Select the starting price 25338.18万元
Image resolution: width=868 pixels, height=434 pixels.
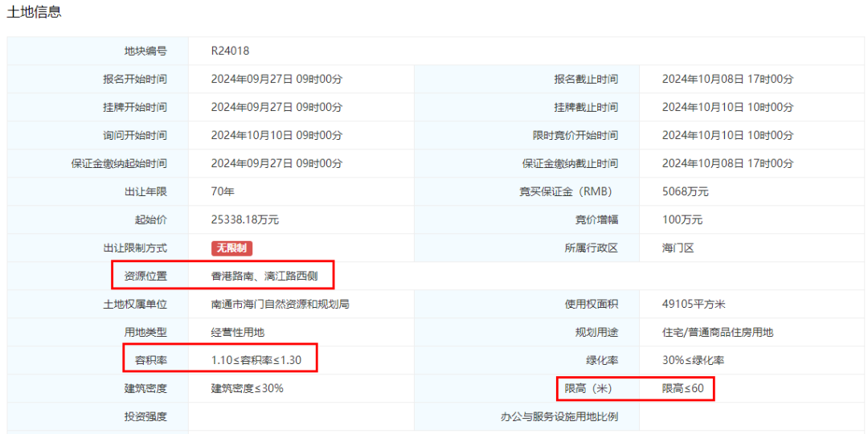[x=244, y=220]
